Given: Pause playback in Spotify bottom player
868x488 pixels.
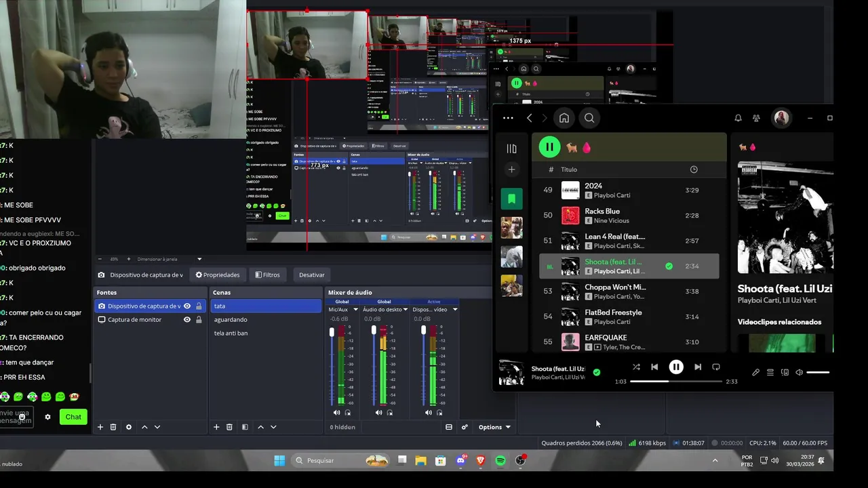Looking at the screenshot, I should [x=676, y=367].
